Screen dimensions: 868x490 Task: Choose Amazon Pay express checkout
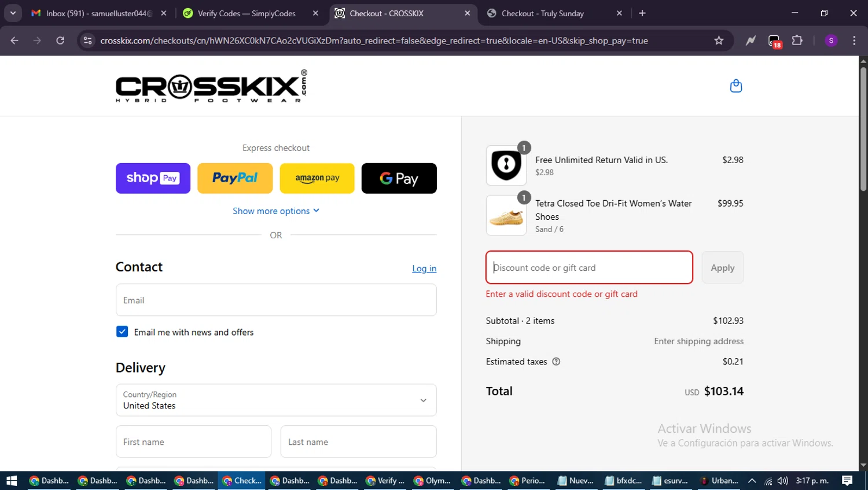pos(317,178)
